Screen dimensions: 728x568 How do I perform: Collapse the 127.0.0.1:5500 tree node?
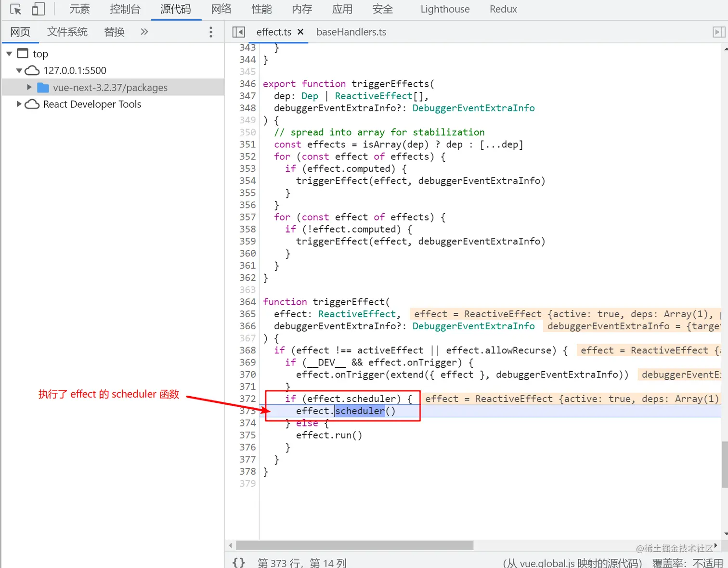click(x=19, y=71)
